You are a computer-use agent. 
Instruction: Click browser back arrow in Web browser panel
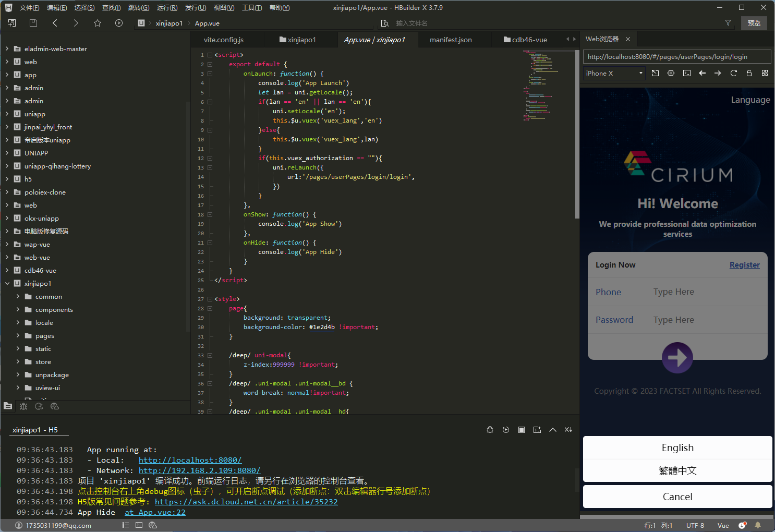(703, 73)
